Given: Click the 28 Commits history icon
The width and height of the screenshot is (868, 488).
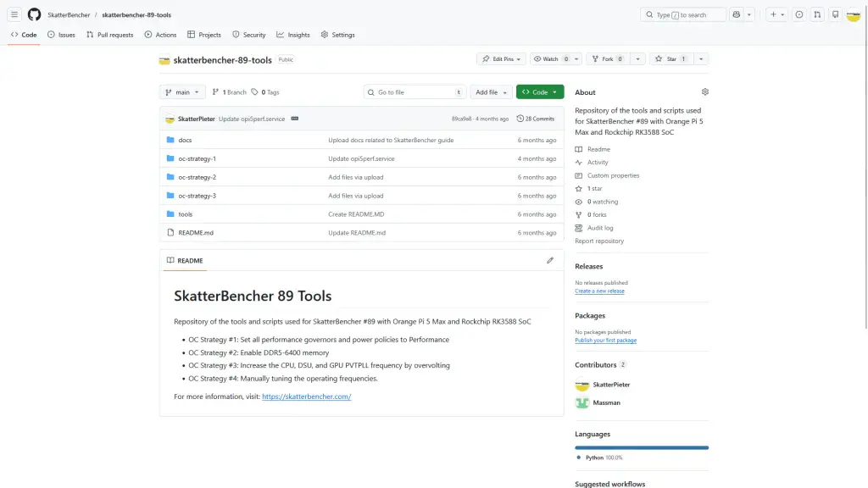Looking at the screenshot, I should pyautogui.click(x=534, y=119).
